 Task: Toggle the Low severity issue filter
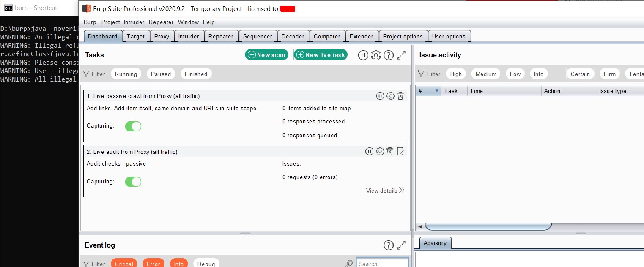pyautogui.click(x=515, y=74)
